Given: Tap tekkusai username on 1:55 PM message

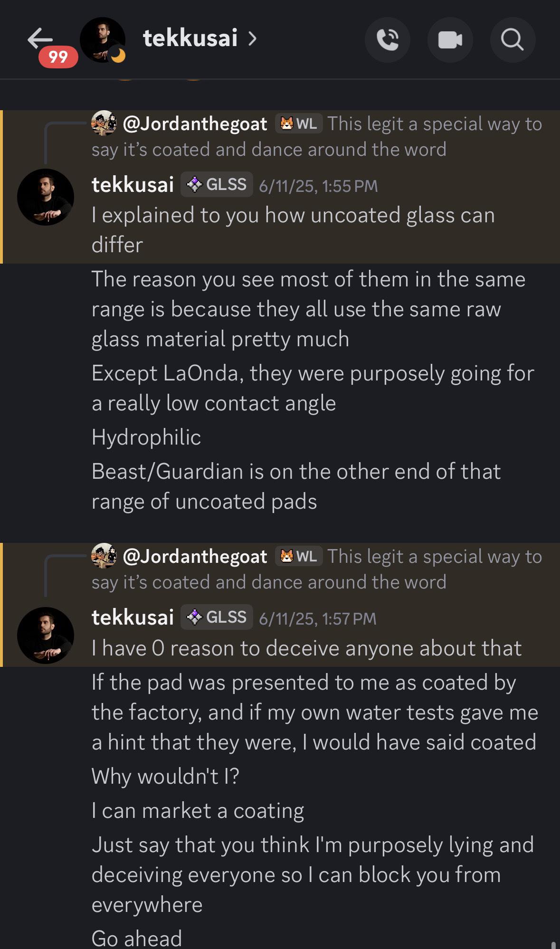Looking at the screenshot, I should (x=133, y=185).
